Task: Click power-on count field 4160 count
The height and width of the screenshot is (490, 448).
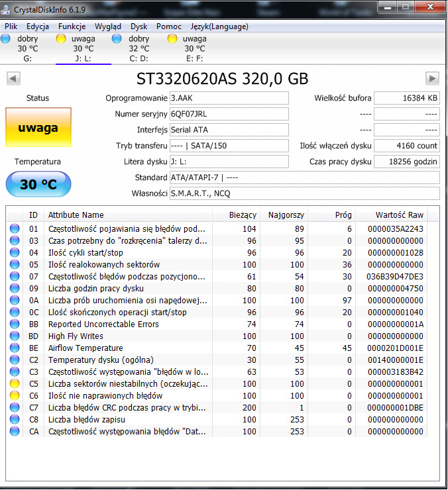Action: (x=407, y=146)
